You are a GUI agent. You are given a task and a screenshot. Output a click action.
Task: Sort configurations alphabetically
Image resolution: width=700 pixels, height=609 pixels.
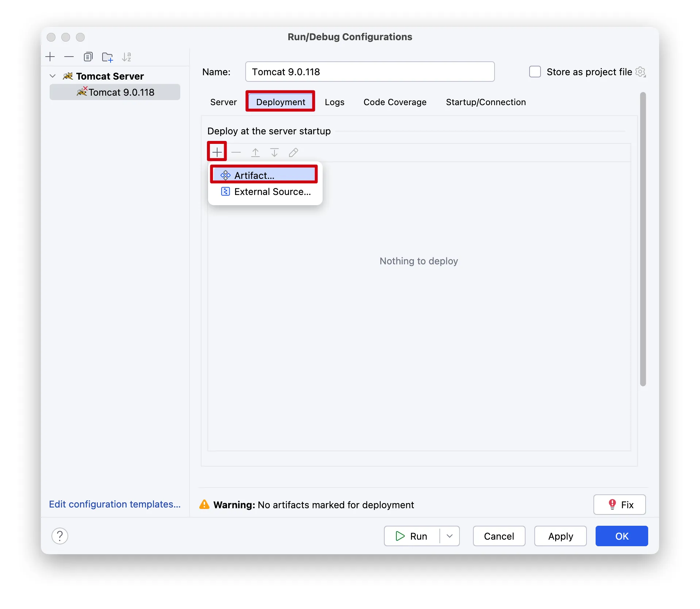coord(127,57)
